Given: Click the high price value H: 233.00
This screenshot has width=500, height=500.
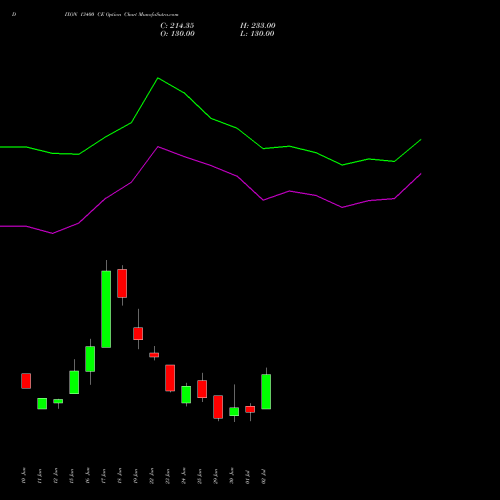Looking at the screenshot, I should (x=258, y=26).
